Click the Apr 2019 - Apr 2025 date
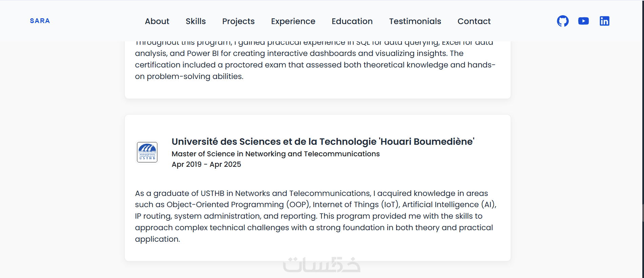 click(206, 164)
